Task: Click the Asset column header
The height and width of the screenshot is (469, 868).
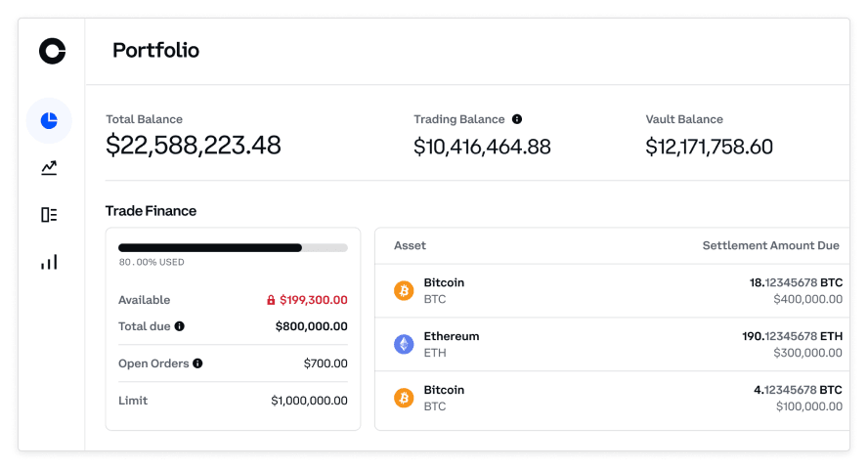Action: click(x=410, y=246)
